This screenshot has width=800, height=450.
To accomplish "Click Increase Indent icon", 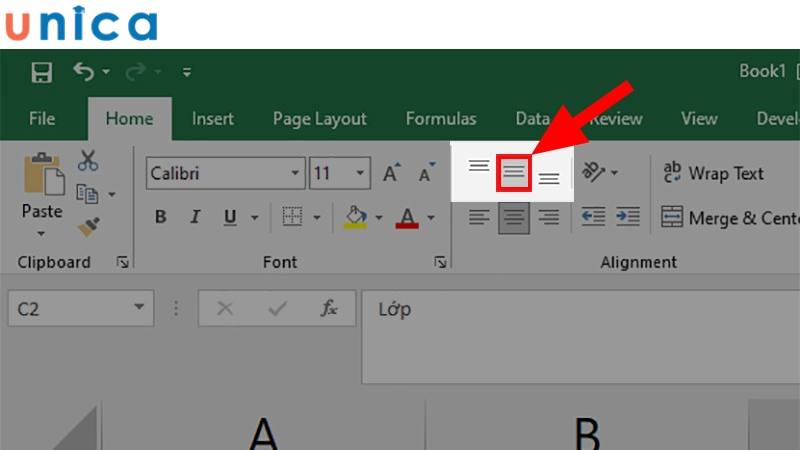I will click(628, 217).
